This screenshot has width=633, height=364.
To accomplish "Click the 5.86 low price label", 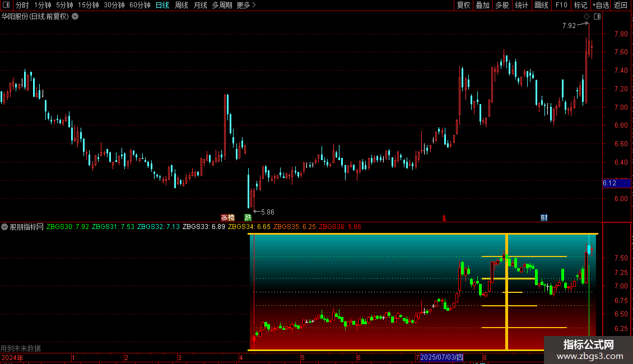I will click(x=268, y=212).
